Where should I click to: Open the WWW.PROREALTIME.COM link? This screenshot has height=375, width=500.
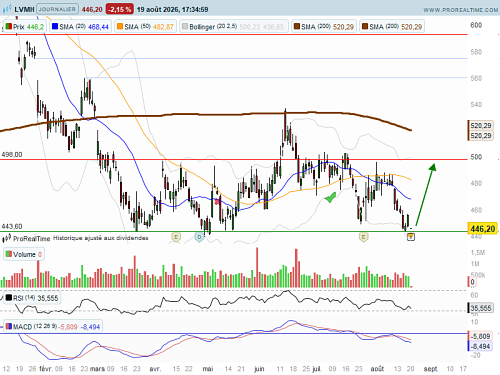[x=461, y=10]
